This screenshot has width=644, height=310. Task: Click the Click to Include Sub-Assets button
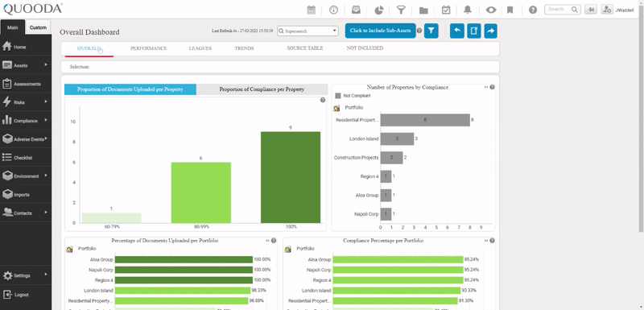pos(380,31)
